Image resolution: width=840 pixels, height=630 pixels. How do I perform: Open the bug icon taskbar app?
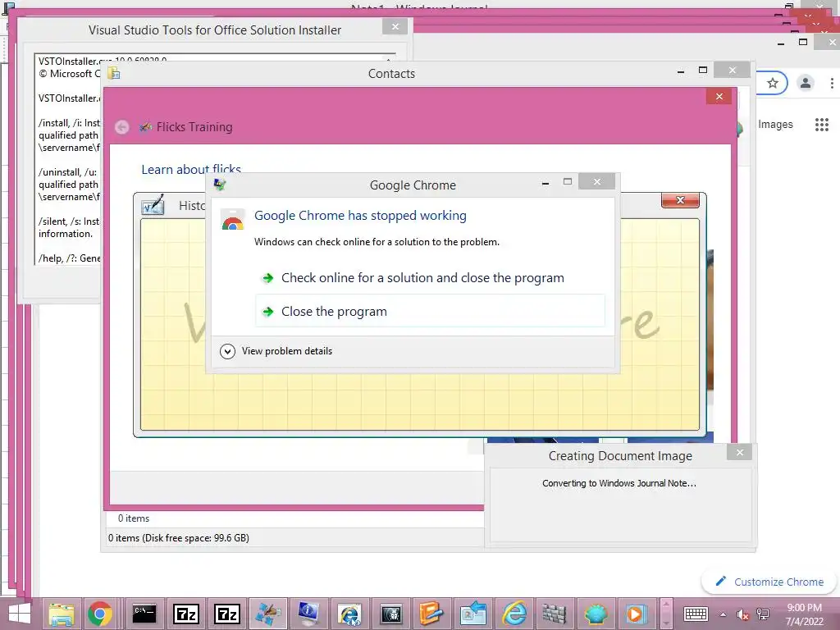click(x=391, y=614)
